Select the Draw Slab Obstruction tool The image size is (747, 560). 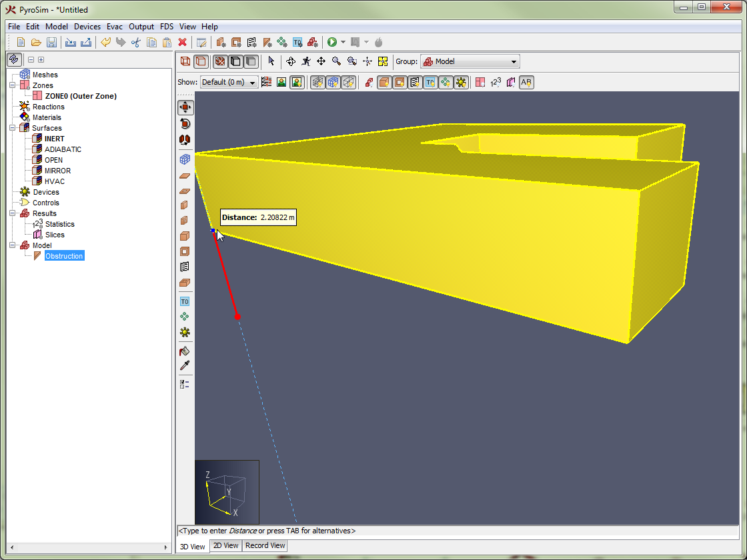[x=185, y=176]
